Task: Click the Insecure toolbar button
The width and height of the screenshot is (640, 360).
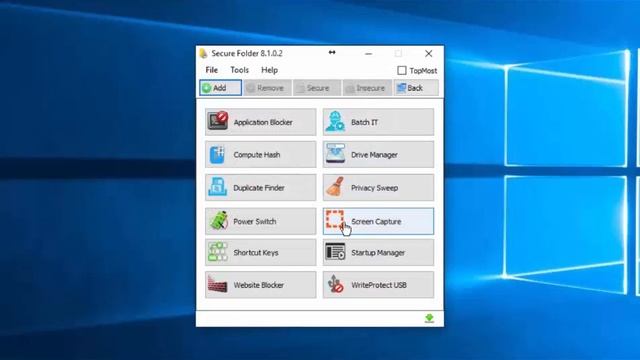Action: [x=367, y=88]
